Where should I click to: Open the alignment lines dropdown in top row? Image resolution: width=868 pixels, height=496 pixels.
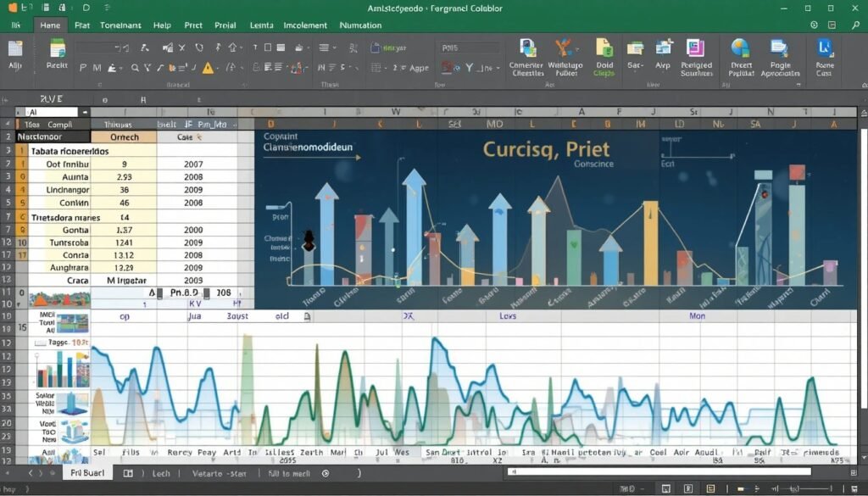click(334, 48)
